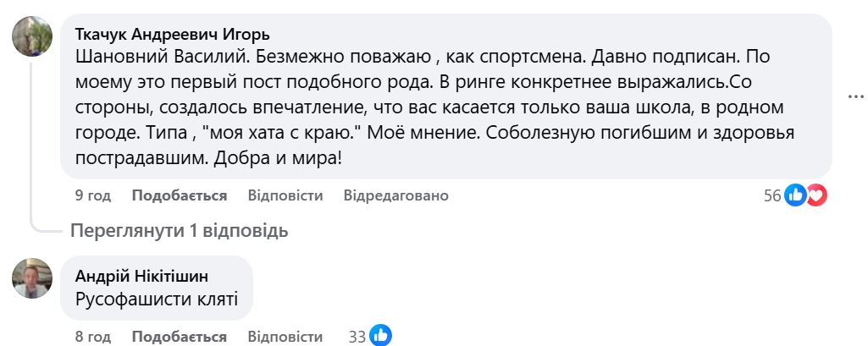Reply to Ткачук's comment with "Відповісти"
Image resolution: width=868 pixels, height=346 pixels.
coord(285,195)
